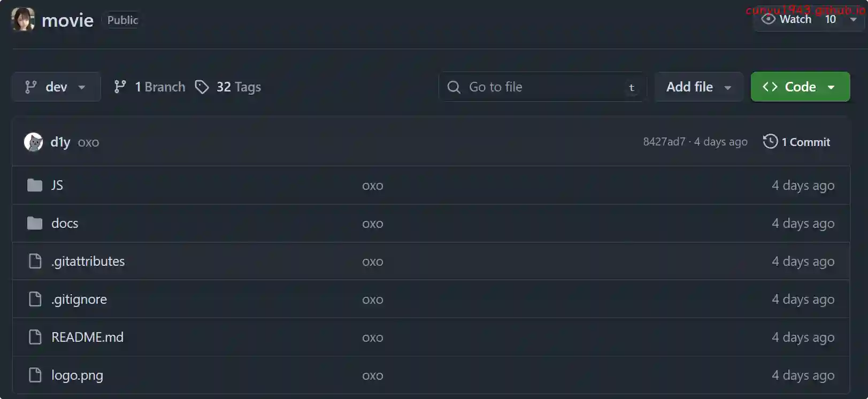
Task: Click the tag icon next to 32 Tags
Action: (202, 87)
